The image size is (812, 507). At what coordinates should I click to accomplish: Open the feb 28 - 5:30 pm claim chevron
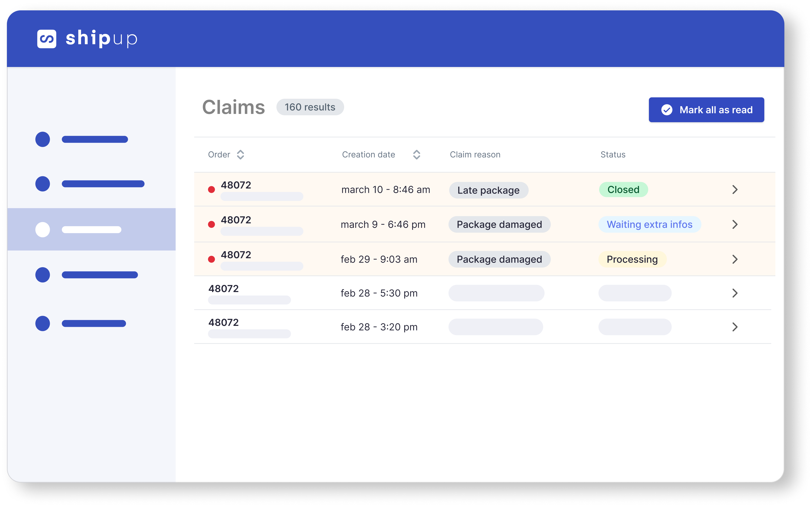tap(735, 293)
